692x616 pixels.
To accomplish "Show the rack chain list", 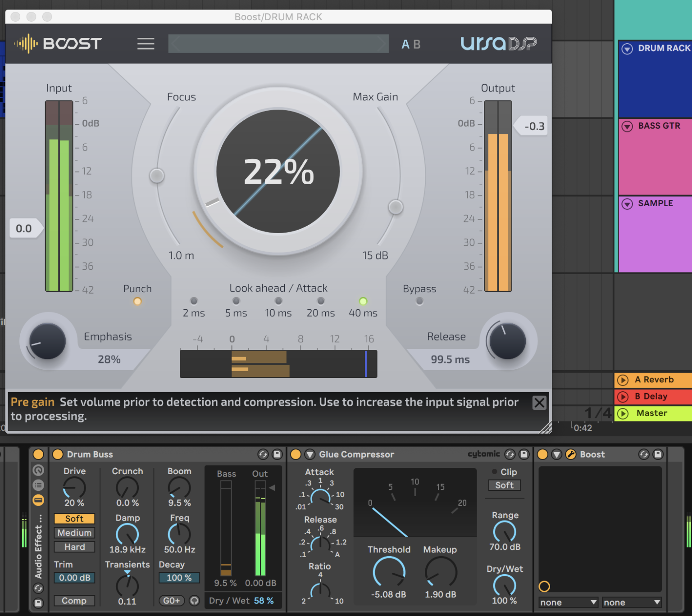I will click(38, 485).
